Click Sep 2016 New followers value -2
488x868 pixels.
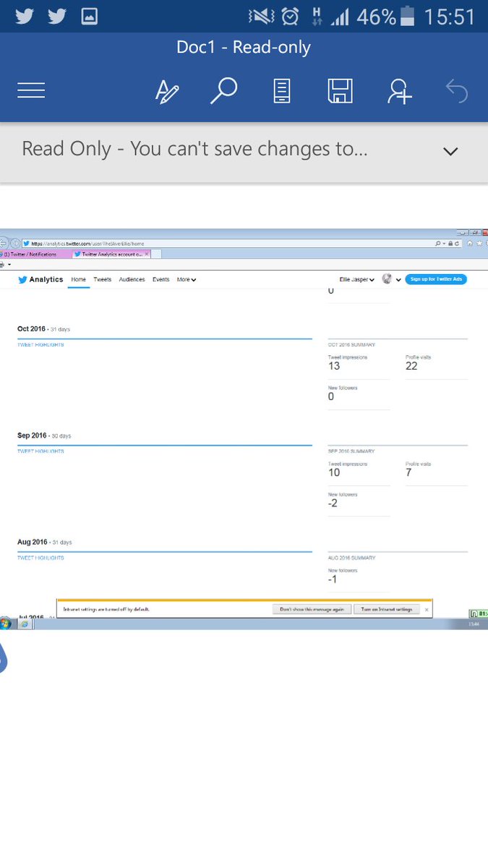point(333,503)
